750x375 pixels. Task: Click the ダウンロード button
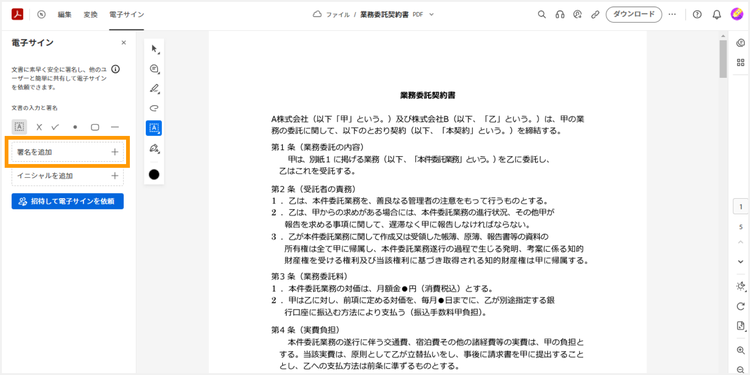click(x=634, y=14)
